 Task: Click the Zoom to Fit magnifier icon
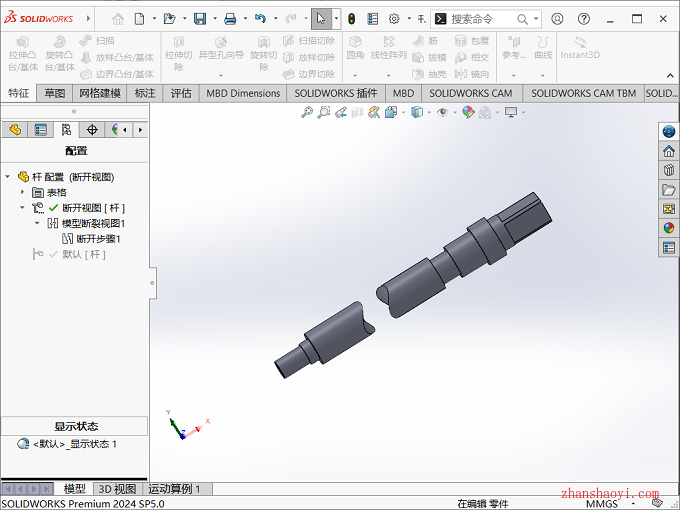pyautogui.click(x=307, y=113)
